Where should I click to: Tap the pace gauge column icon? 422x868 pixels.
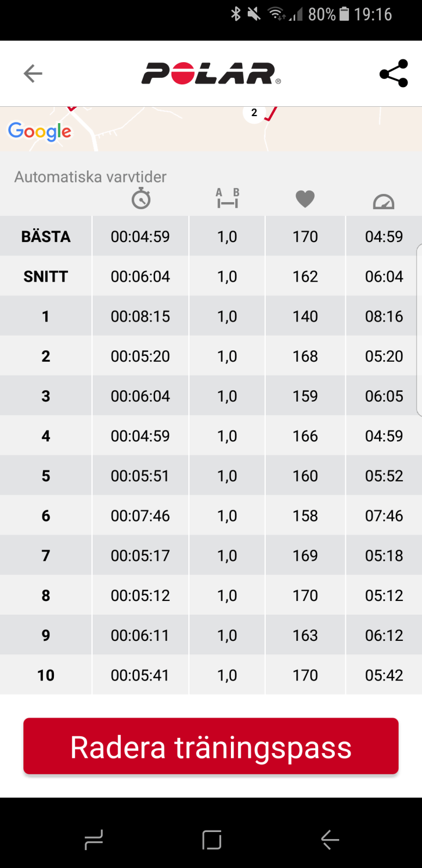383,202
